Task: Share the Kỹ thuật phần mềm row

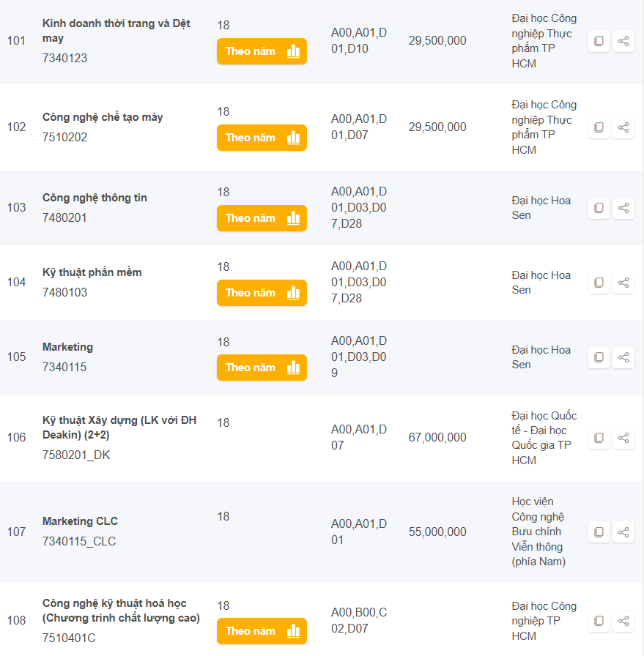Action: click(623, 283)
